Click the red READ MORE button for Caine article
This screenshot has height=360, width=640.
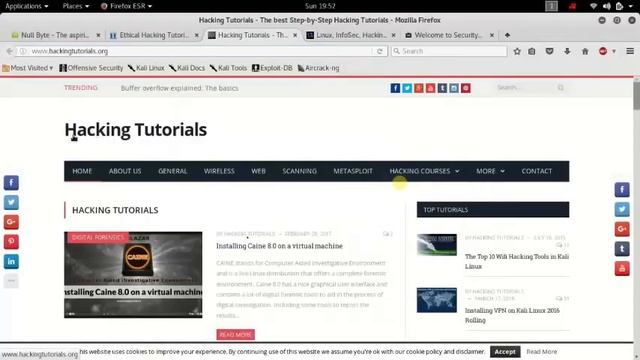pos(236,335)
